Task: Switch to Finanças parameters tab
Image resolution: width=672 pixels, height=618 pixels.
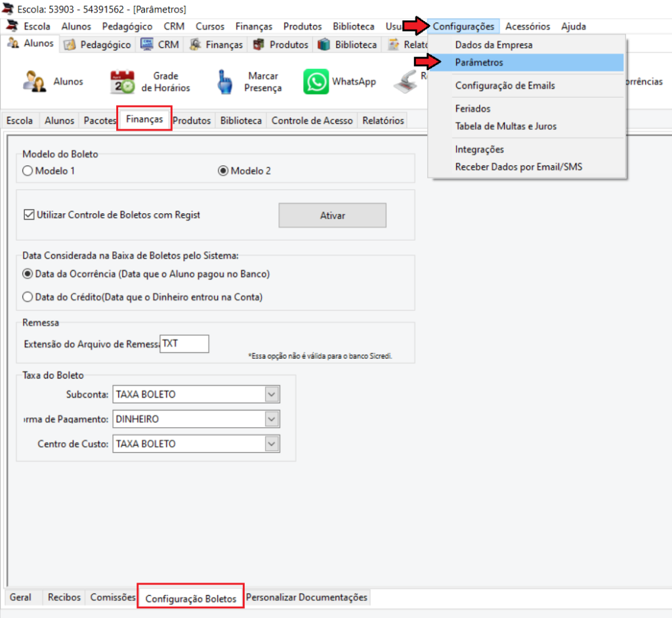Action: click(x=144, y=119)
